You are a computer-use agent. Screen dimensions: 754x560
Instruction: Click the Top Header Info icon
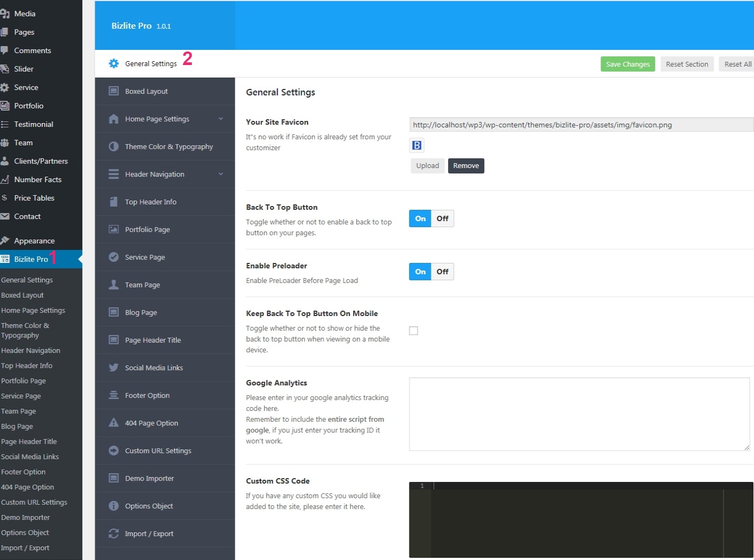click(x=114, y=202)
